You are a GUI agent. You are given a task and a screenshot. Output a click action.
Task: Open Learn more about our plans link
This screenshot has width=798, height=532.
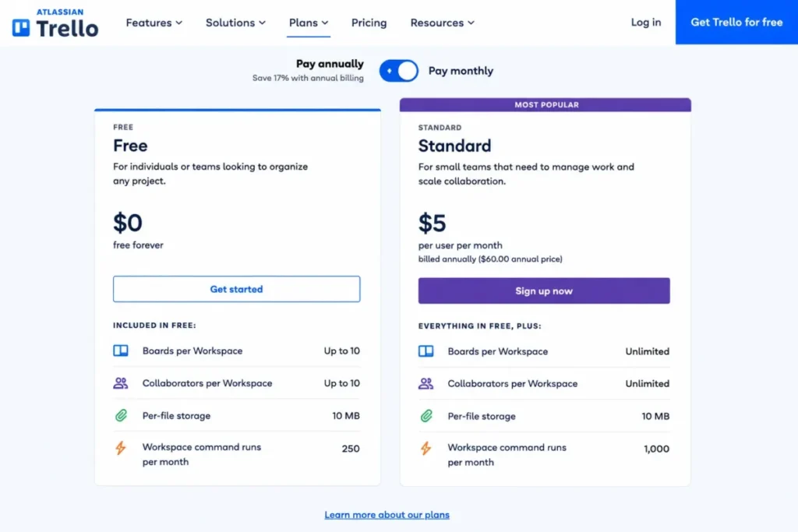tap(387, 515)
